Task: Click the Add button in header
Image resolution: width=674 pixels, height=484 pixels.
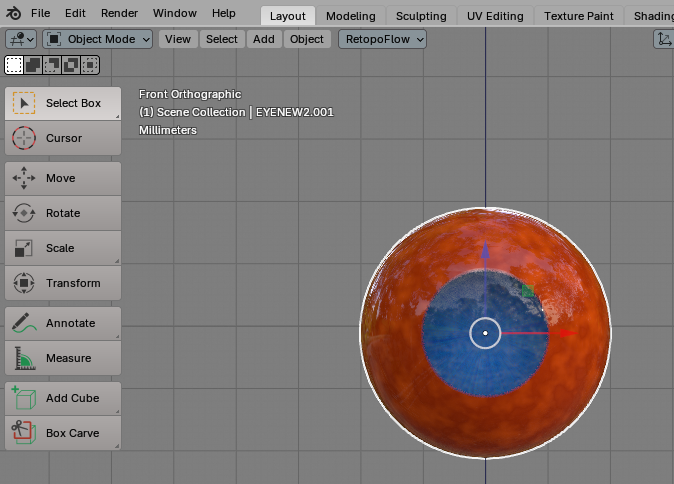Action: (263, 39)
